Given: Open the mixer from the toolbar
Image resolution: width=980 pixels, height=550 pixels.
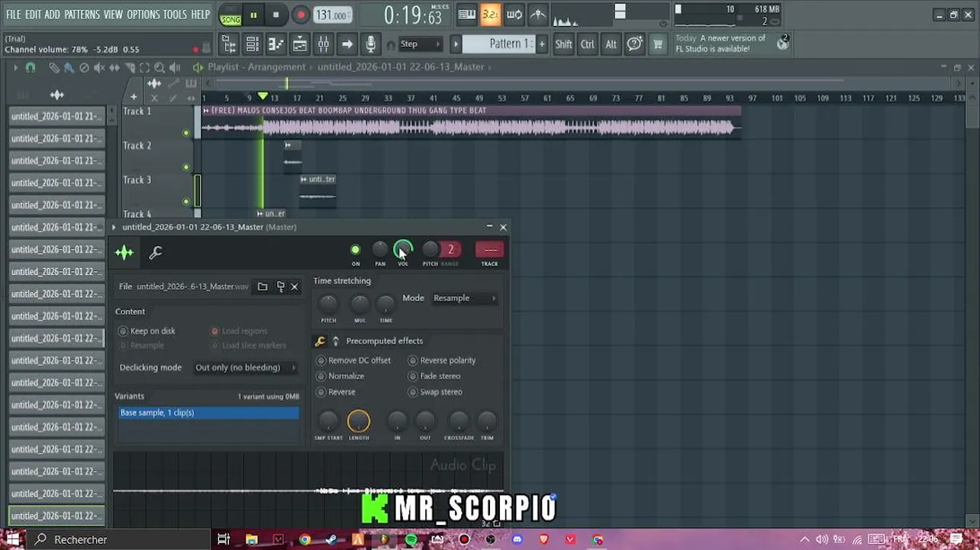Looking at the screenshot, I should click(323, 45).
